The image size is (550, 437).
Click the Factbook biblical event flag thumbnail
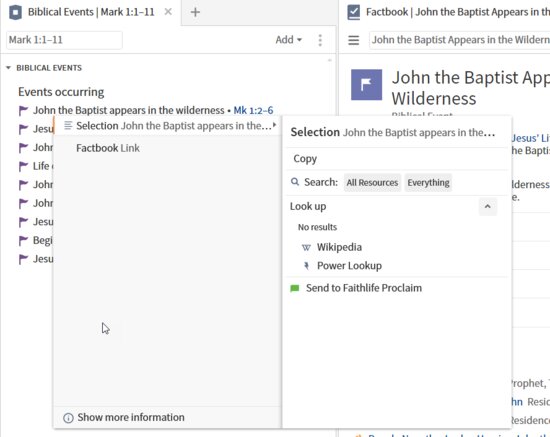tap(367, 85)
